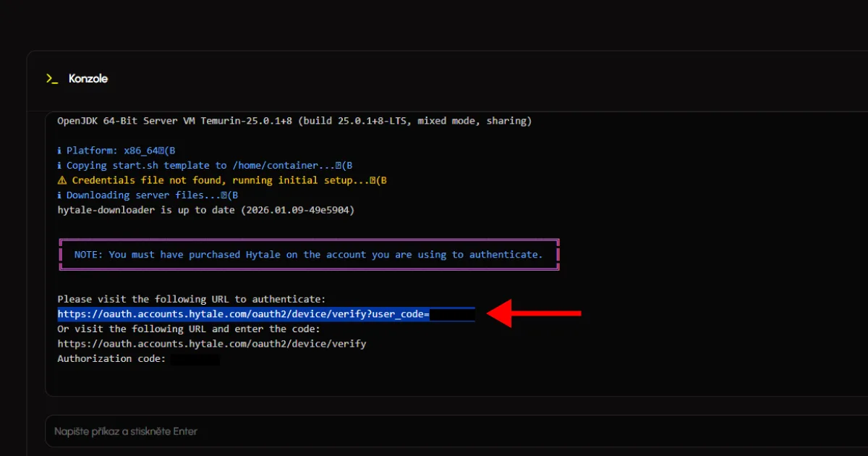Click the 'Or visit the following URL' line
The height and width of the screenshot is (456, 868).
click(188, 329)
